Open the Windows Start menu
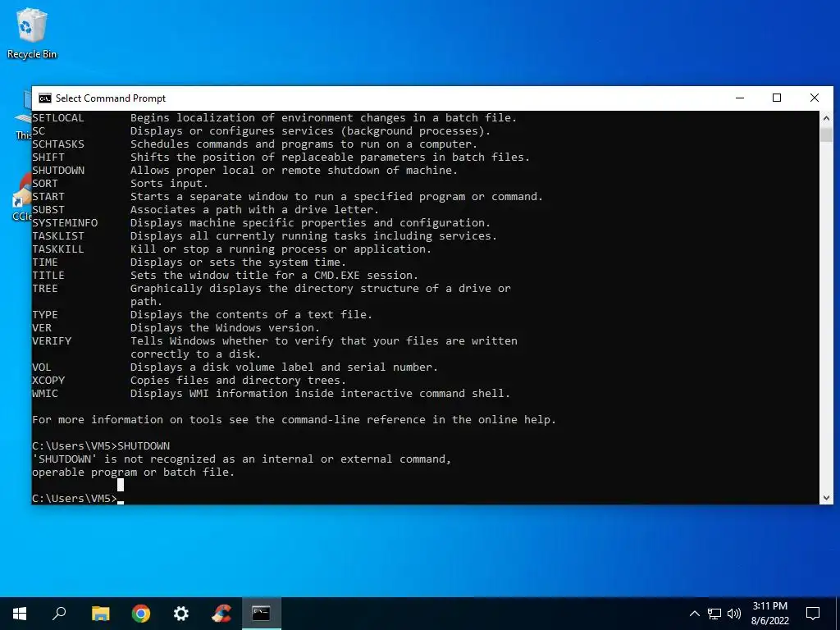840x630 pixels. pos(20,614)
